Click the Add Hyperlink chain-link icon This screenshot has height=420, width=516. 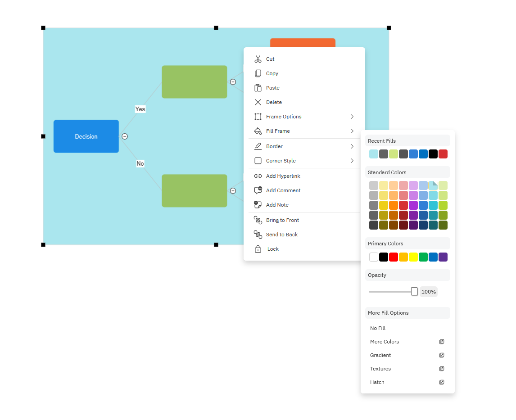click(x=258, y=176)
